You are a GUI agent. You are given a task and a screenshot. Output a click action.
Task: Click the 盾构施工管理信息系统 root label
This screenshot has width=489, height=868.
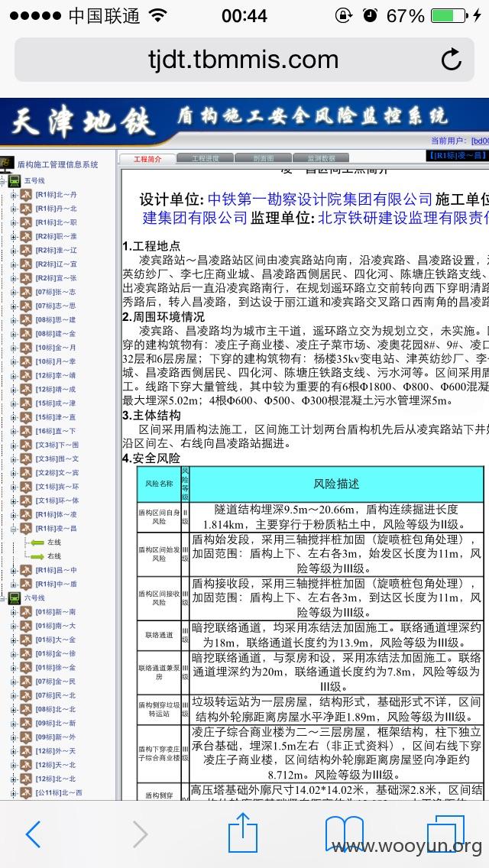[x=58, y=164]
